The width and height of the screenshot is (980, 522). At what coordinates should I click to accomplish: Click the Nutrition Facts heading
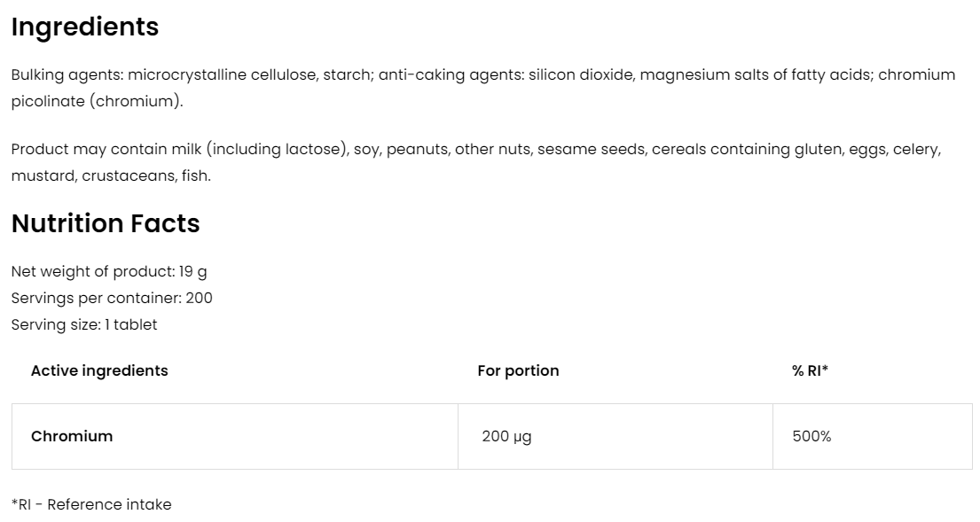(x=106, y=223)
